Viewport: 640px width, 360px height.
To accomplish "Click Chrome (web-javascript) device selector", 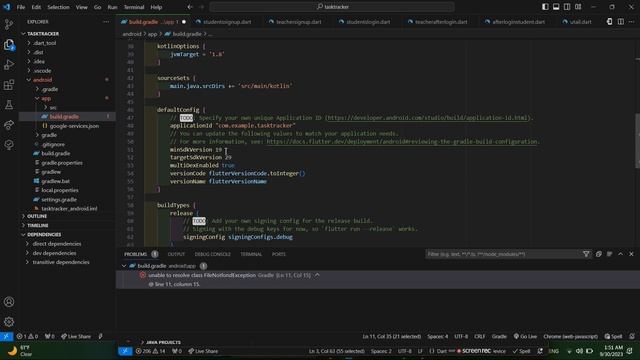I will pos(571,336).
